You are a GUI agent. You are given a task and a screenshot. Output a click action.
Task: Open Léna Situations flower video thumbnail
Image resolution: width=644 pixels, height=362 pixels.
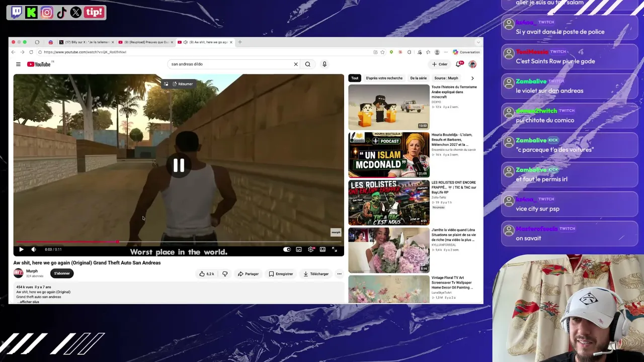[x=389, y=250]
